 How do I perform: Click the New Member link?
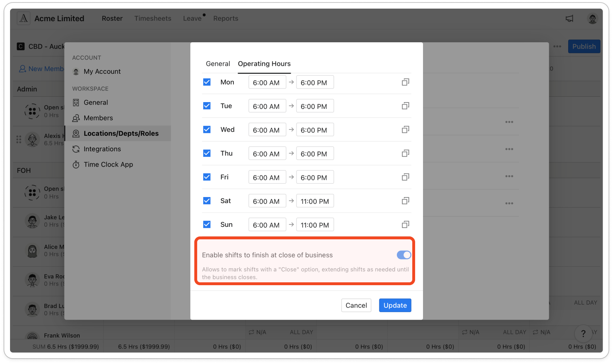click(x=41, y=69)
